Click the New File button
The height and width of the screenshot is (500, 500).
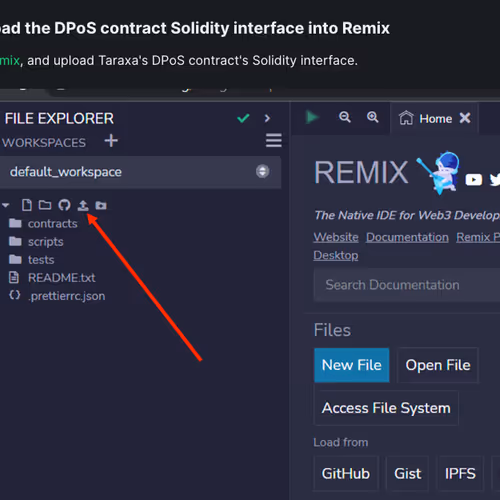352,365
